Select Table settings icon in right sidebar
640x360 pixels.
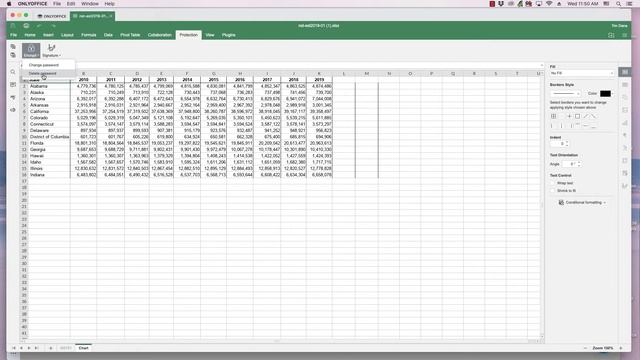click(x=625, y=84)
